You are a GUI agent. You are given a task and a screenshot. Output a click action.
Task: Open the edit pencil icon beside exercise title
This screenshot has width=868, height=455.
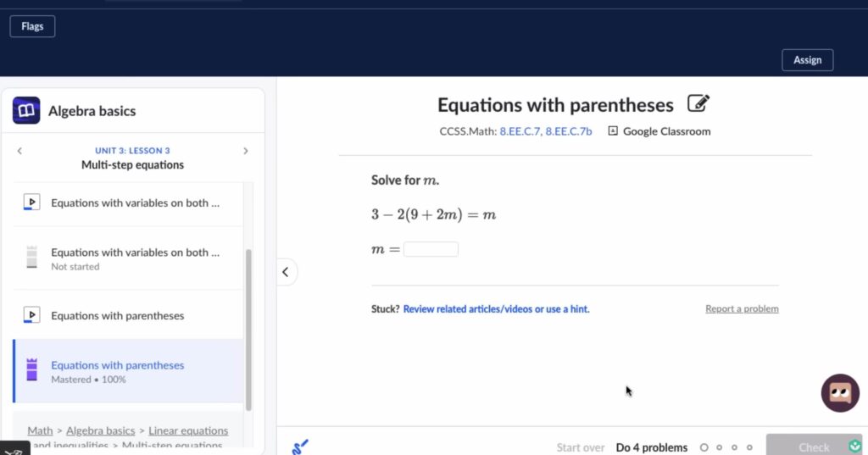click(698, 103)
